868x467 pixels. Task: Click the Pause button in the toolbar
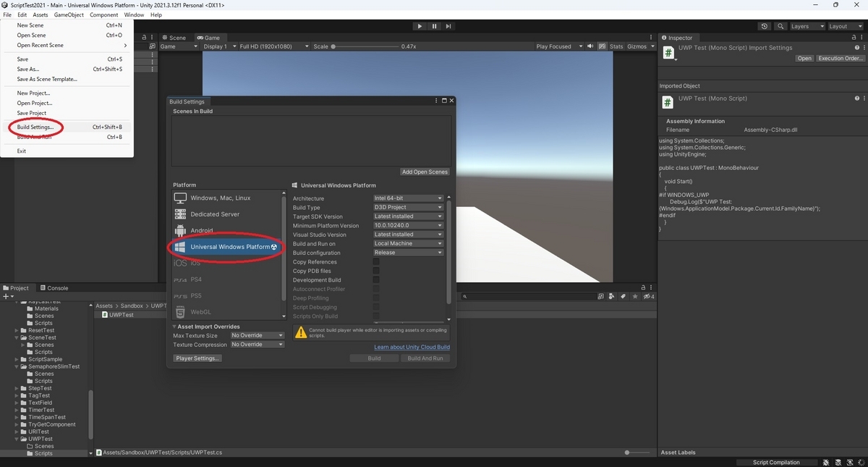pos(434,25)
